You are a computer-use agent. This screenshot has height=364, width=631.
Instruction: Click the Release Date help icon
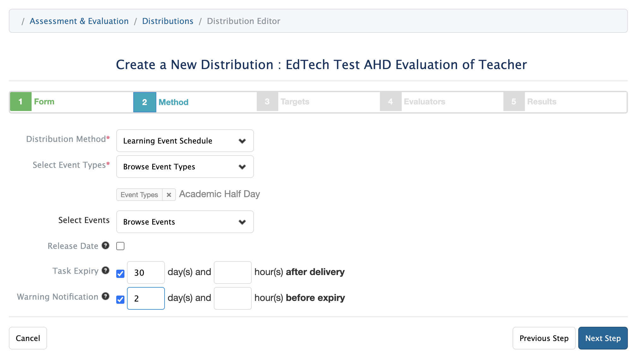tap(105, 245)
